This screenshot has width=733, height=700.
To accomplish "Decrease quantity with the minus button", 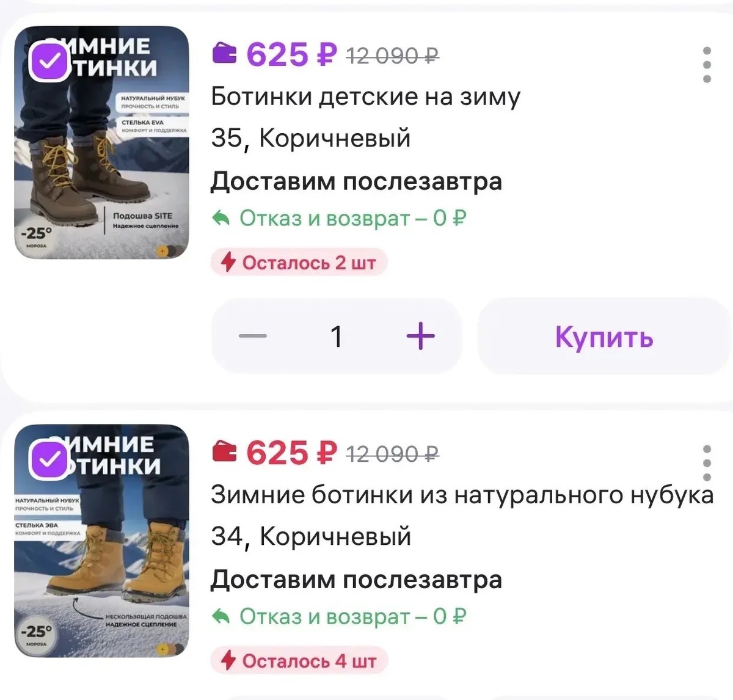I will pyautogui.click(x=252, y=336).
